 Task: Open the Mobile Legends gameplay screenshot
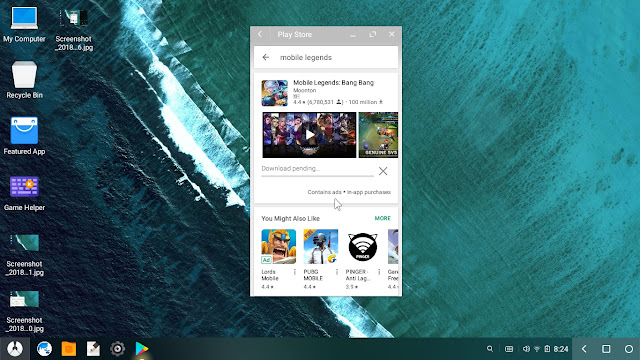[x=378, y=135]
